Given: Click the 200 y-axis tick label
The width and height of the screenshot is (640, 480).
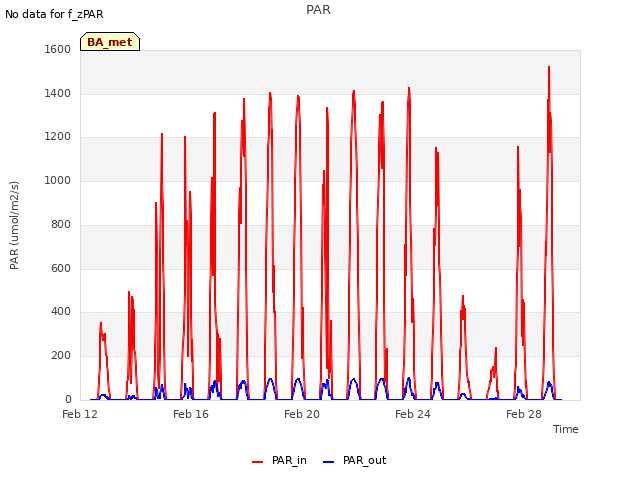Looking at the screenshot, I should 61,356.
